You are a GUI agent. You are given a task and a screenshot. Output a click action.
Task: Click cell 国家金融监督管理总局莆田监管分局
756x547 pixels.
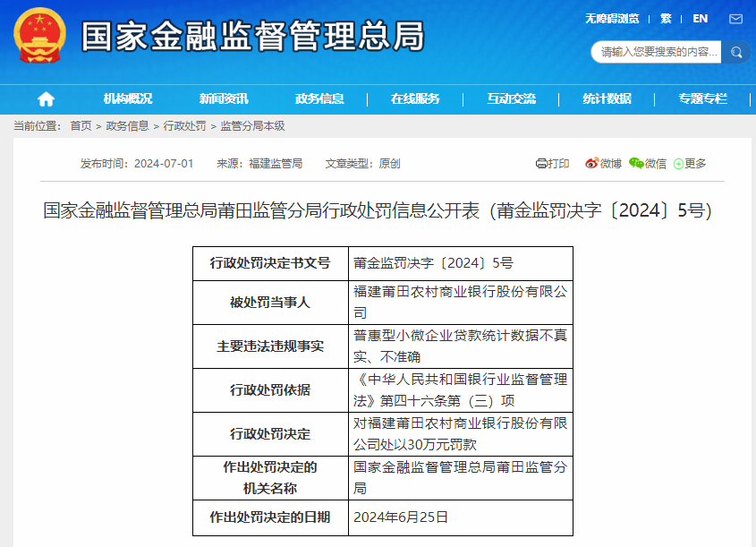[x=461, y=478]
